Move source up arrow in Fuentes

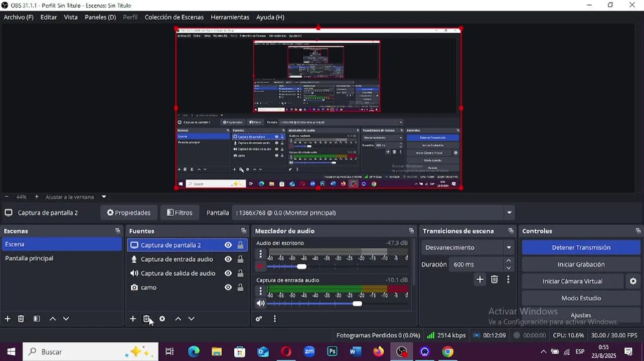pyautogui.click(x=178, y=319)
